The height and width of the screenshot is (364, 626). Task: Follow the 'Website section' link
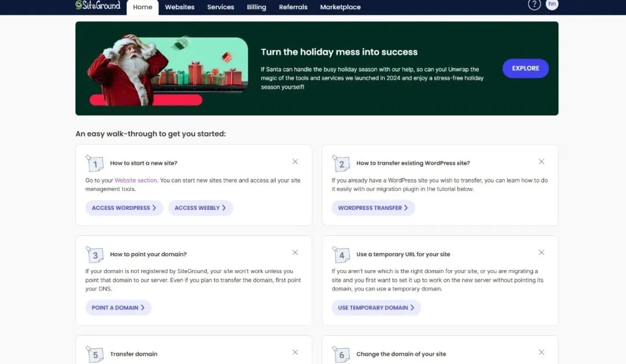(x=136, y=180)
